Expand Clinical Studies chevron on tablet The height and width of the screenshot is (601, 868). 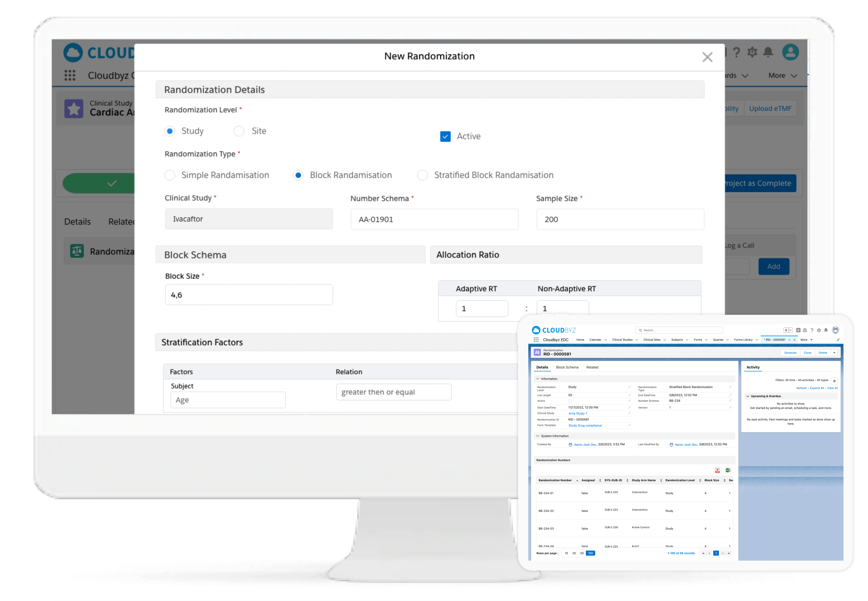(637, 340)
